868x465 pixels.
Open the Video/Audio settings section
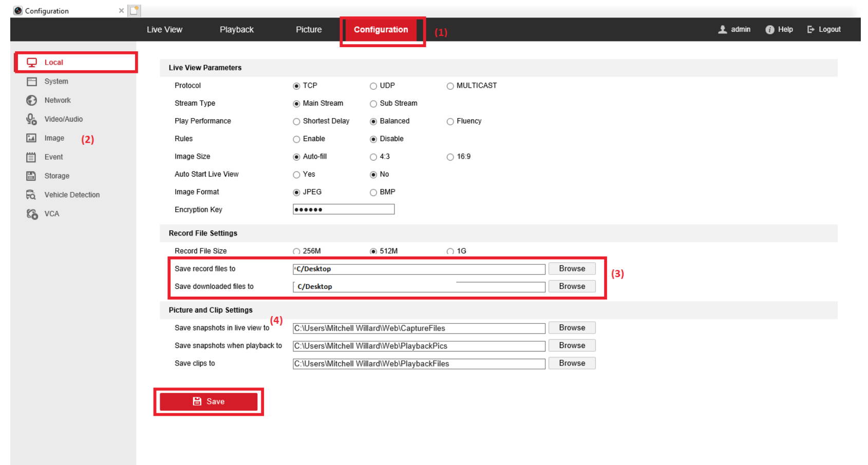[62, 119]
